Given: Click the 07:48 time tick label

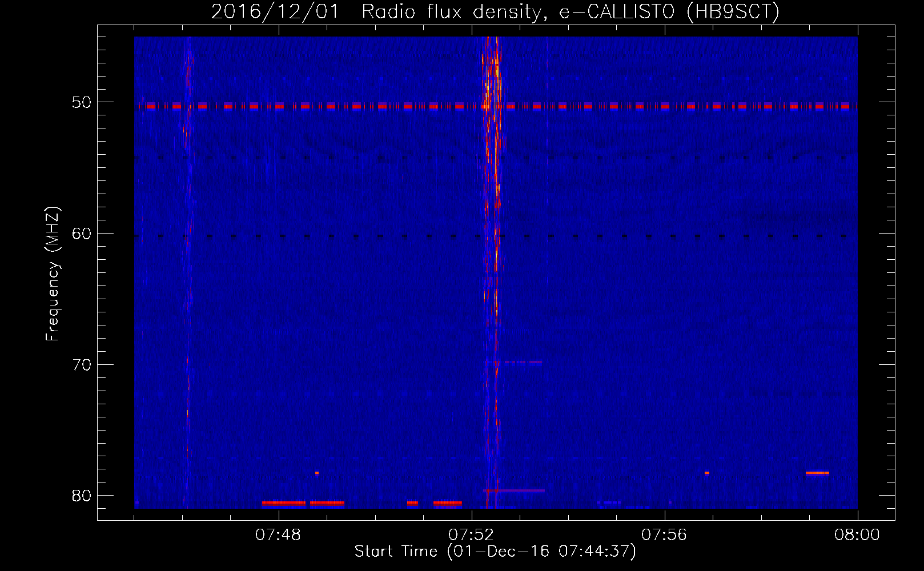Looking at the screenshot, I should click(278, 535).
